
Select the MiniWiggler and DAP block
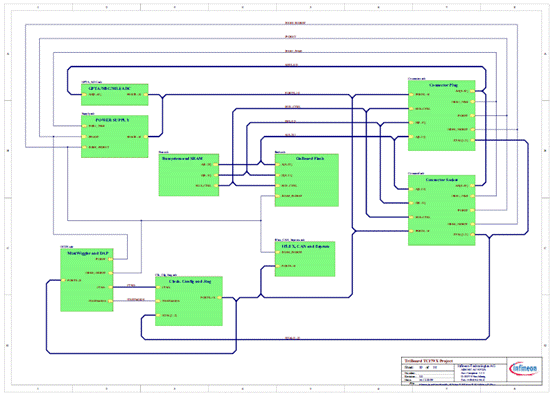coord(87,280)
